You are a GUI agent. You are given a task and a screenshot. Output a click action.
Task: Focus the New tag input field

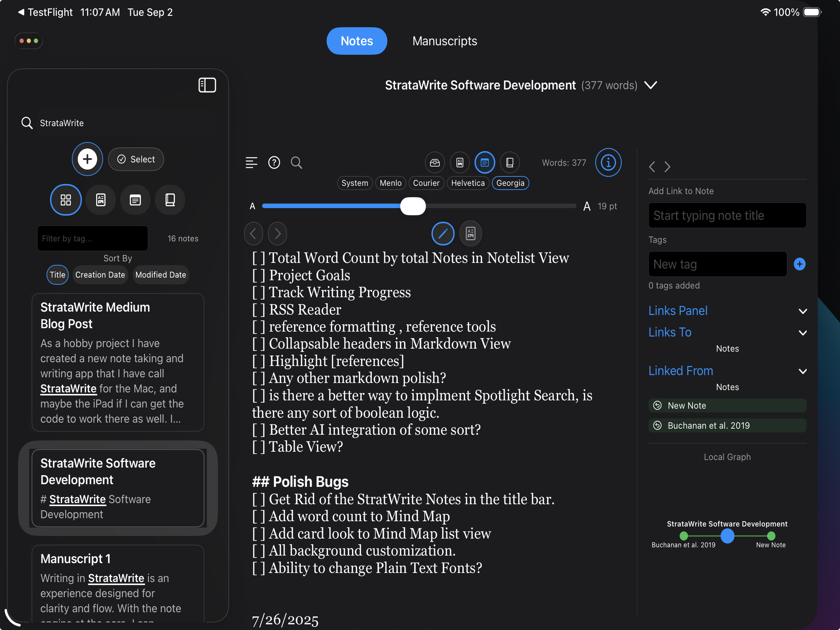[x=717, y=264]
